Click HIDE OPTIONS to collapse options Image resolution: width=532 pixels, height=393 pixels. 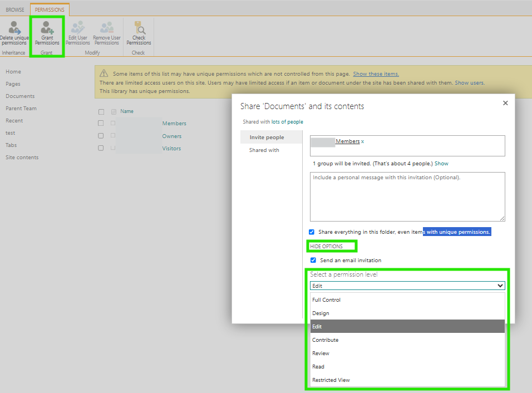[x=327, y=247]
